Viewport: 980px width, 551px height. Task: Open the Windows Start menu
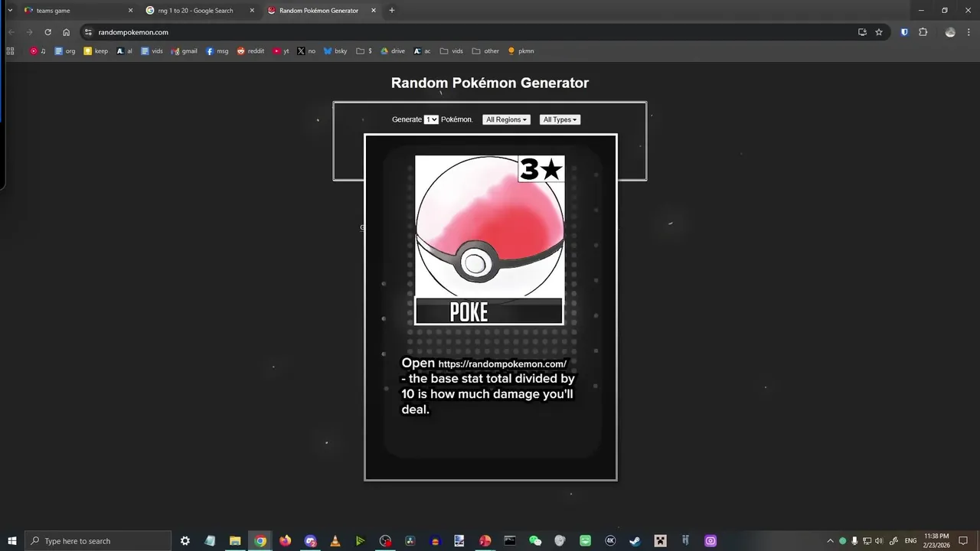pos(11,541)
